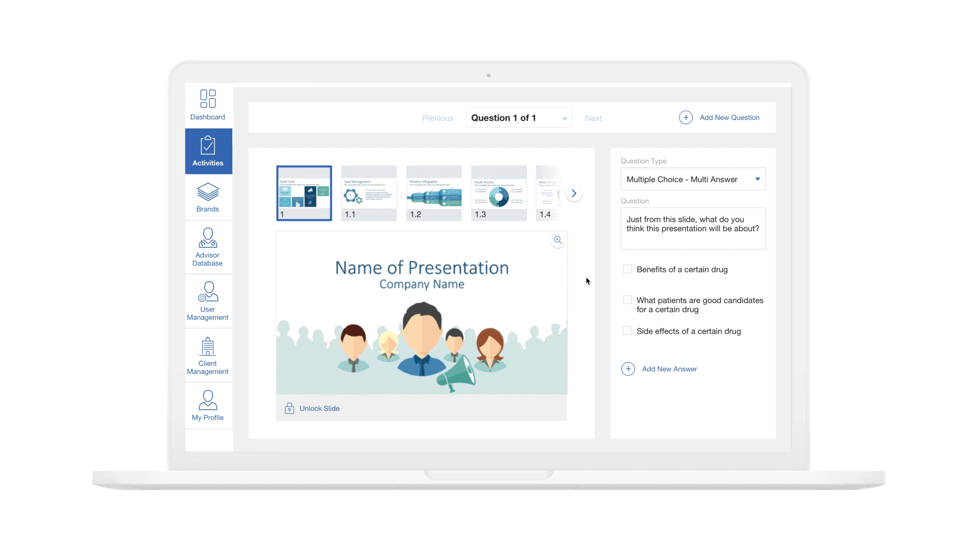Screen dimensions: 980x551
Task: Click the magnifier zoom icon on slide
Action: 558,240
